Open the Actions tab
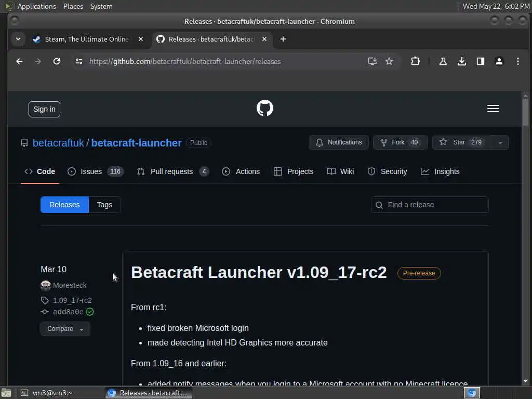This screenshot has width=532, height=399. (x=241, y=171)
